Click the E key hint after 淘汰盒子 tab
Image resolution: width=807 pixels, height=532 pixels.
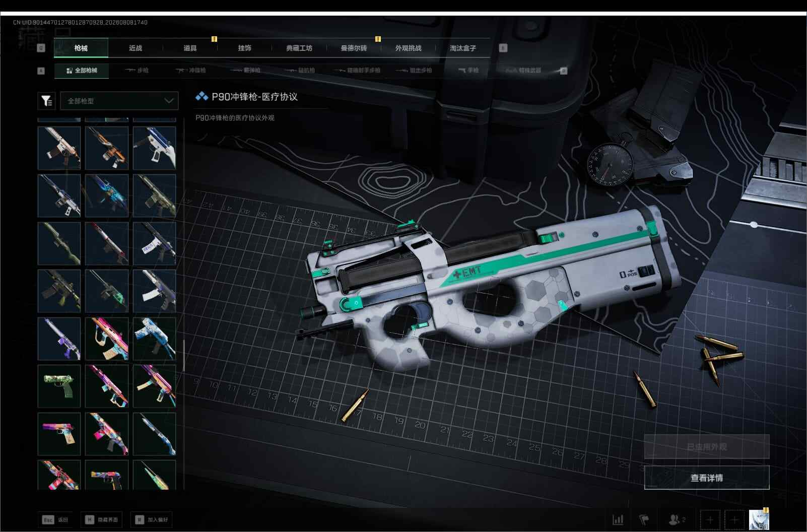[x=503, y=48]
